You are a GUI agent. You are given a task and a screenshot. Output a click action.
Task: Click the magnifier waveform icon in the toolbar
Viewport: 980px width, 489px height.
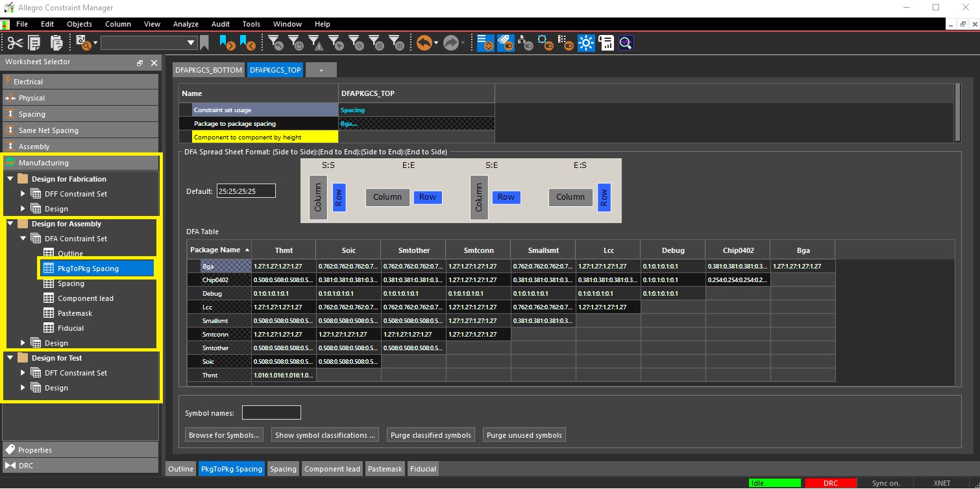[626, 43]
